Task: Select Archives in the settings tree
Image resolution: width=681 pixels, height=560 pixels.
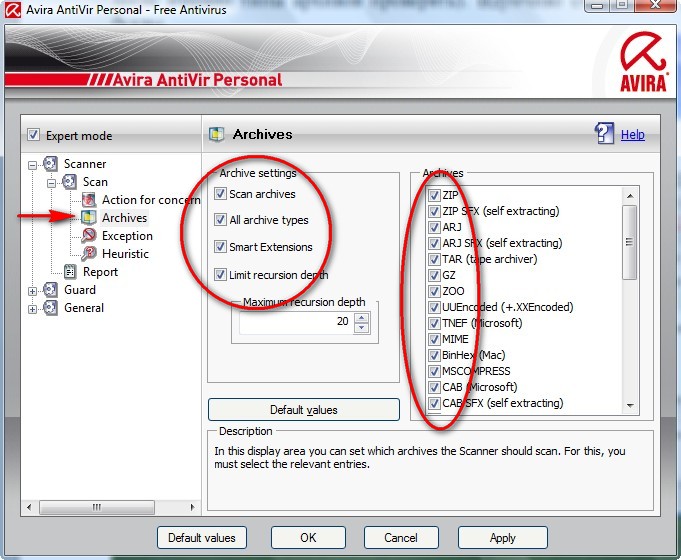Action: tap(124, 218)
